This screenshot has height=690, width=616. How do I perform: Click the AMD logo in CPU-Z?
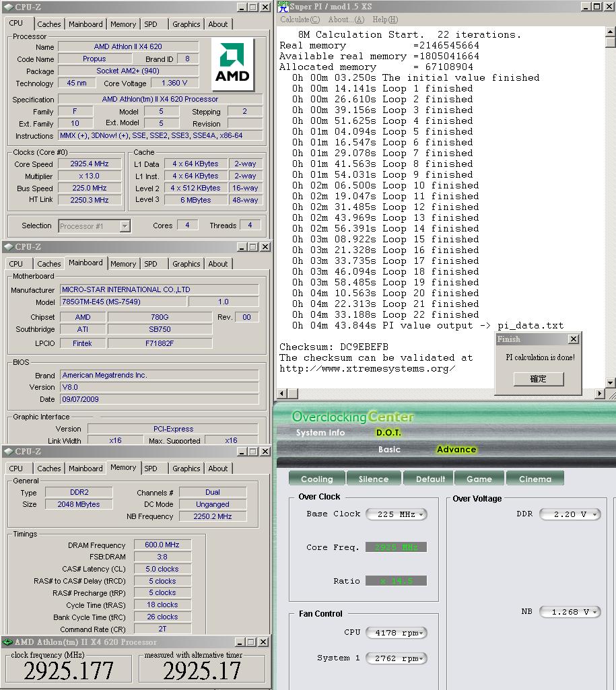232,65
